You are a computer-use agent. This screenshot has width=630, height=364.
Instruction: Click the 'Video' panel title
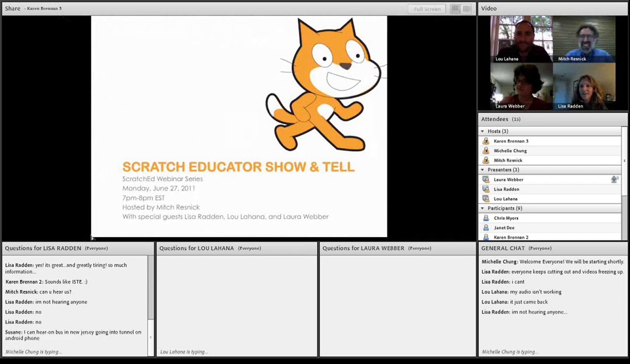point(489,8)
